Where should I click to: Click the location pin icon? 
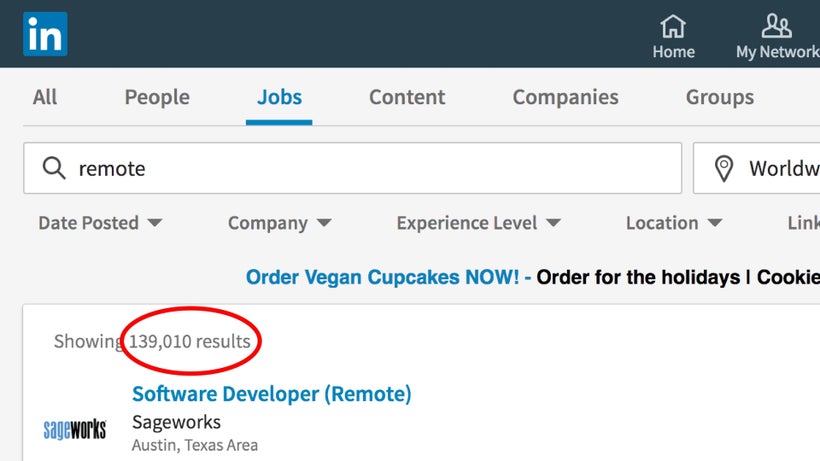click(x=724, y=169)
